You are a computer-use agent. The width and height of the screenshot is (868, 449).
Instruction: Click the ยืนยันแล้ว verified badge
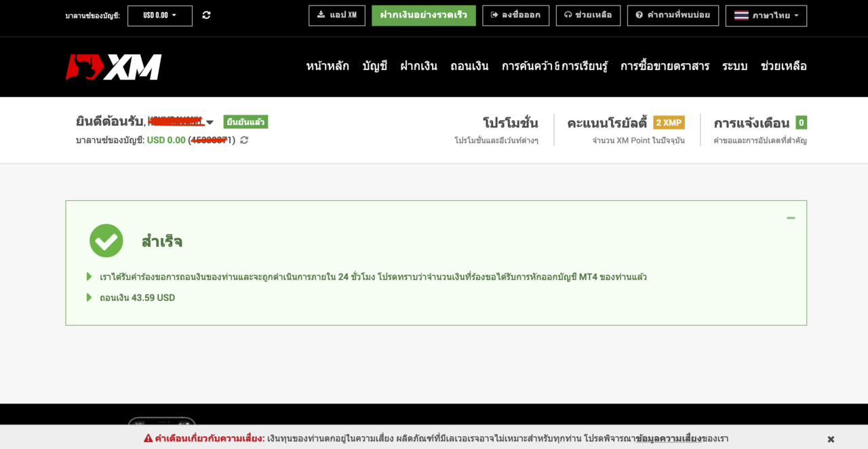(x=245, y=122)
